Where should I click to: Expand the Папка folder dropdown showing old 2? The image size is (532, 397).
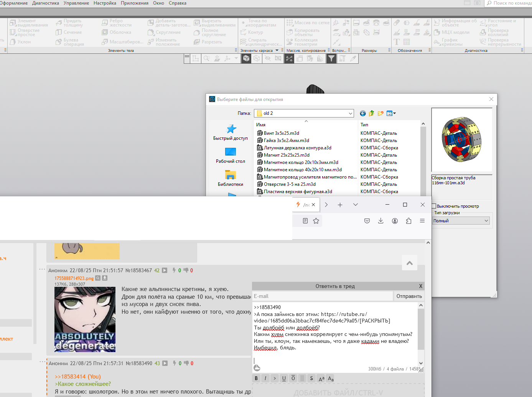coord(350,113)
